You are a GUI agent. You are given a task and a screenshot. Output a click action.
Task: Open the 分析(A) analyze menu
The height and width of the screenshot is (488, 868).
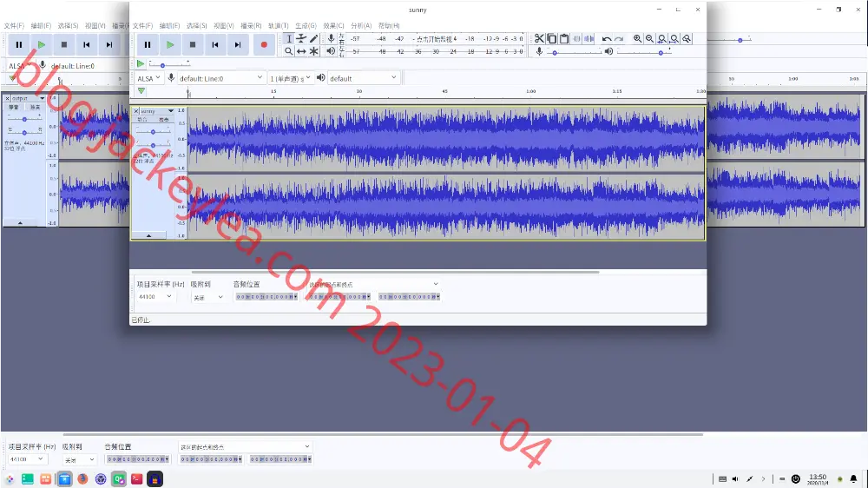361,25
